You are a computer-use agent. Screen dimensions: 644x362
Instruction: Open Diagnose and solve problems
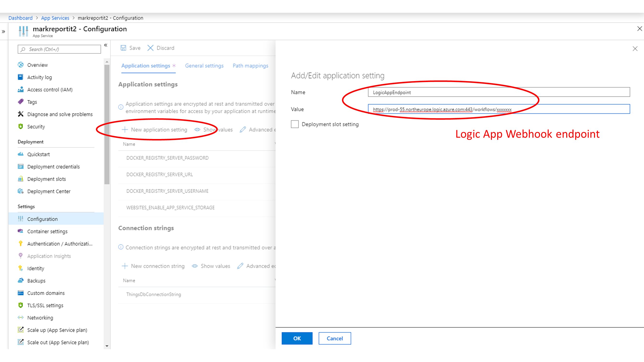point(60,114)
